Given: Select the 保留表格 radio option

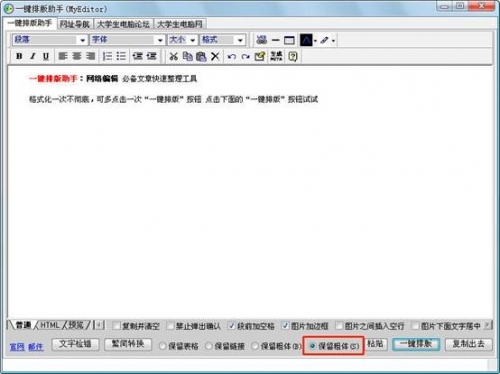Looking at the screenshot, I should 162,346.
